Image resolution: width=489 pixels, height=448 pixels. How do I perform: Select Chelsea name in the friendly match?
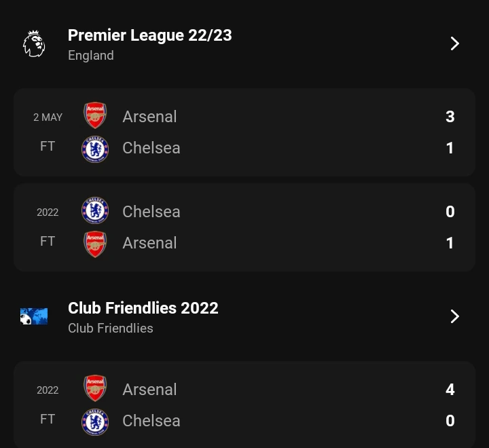[x=151, y=421]
